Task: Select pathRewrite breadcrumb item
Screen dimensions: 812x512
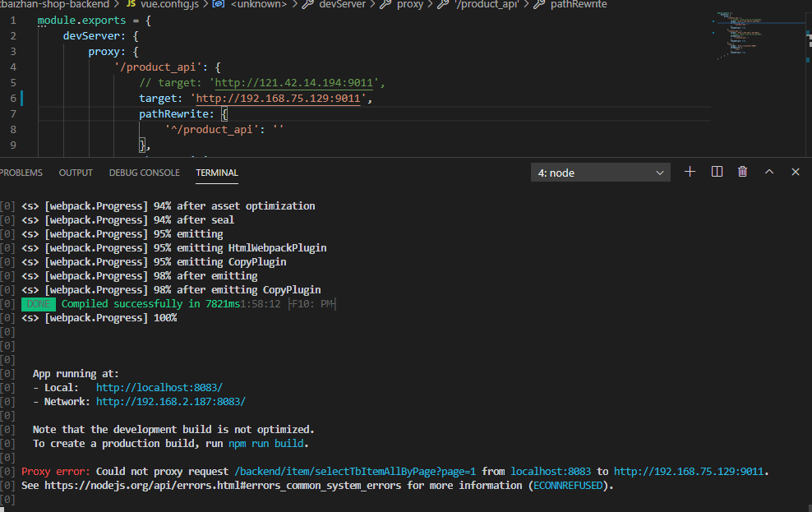Action: point(579,5)
